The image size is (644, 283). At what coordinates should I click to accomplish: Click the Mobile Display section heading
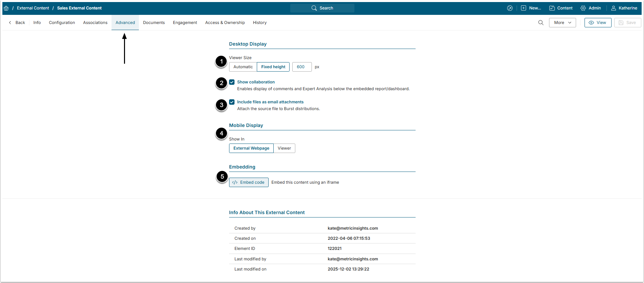[x=246, y=125]
